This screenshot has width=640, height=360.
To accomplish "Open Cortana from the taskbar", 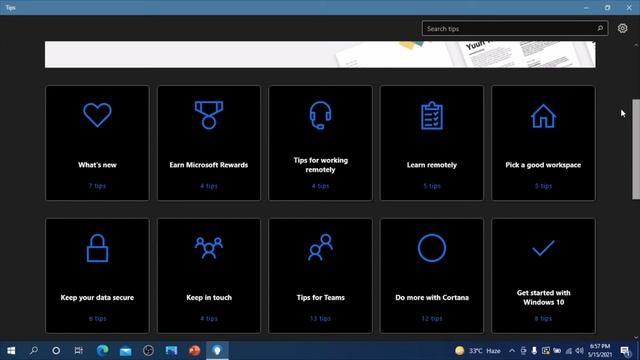I will [x=56, y=351].
